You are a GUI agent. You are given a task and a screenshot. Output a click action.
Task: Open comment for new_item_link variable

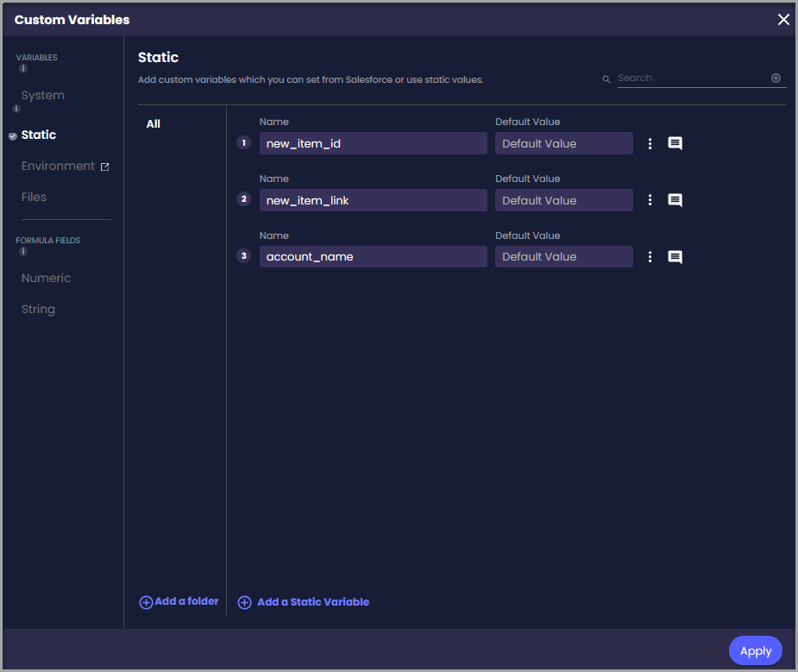675,200
